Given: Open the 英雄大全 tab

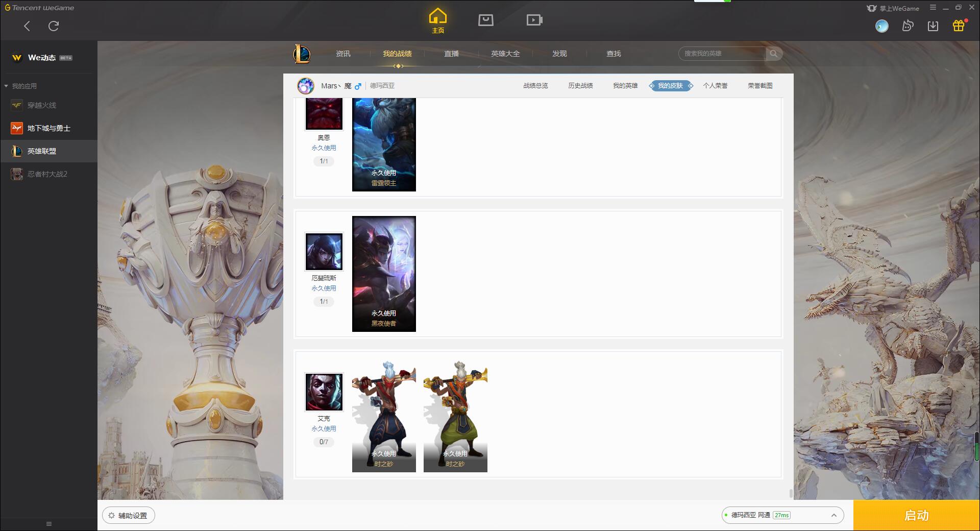Looking at the screenshot, I should [x=505, y=54].
